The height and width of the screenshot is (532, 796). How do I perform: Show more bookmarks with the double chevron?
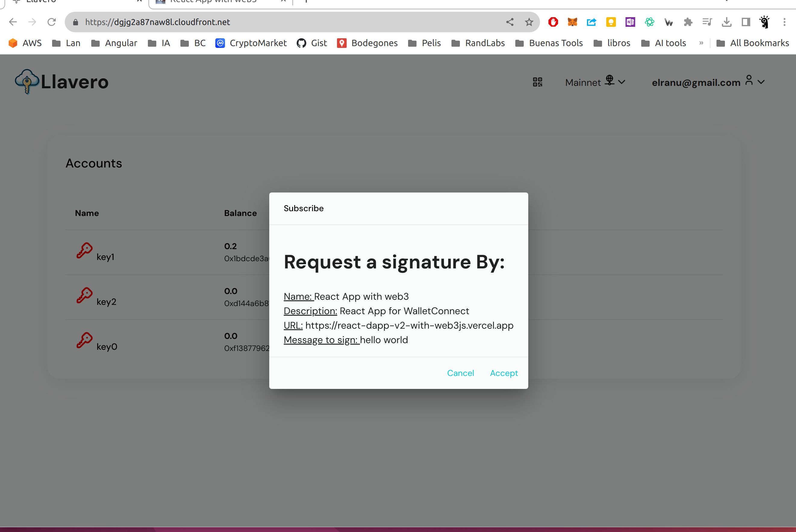point(701,43)
